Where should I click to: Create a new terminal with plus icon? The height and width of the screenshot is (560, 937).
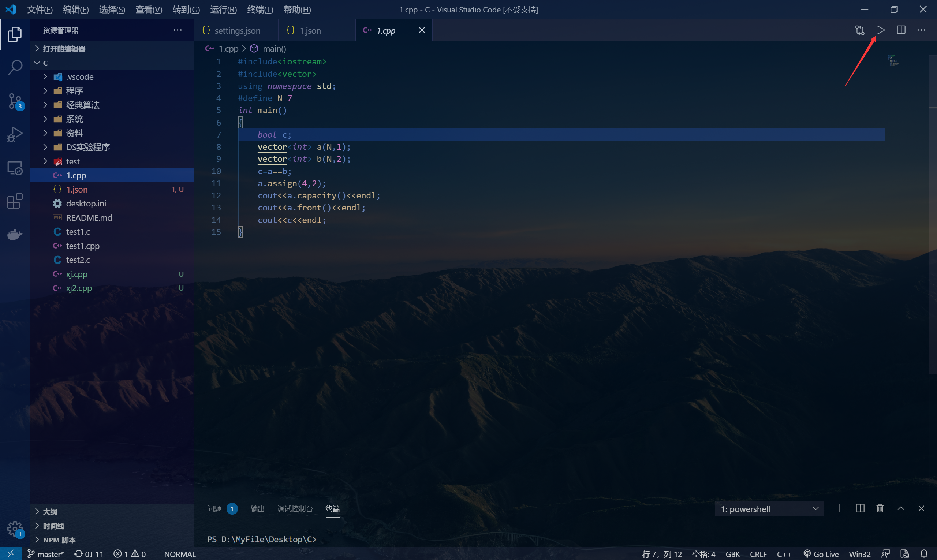839,508
